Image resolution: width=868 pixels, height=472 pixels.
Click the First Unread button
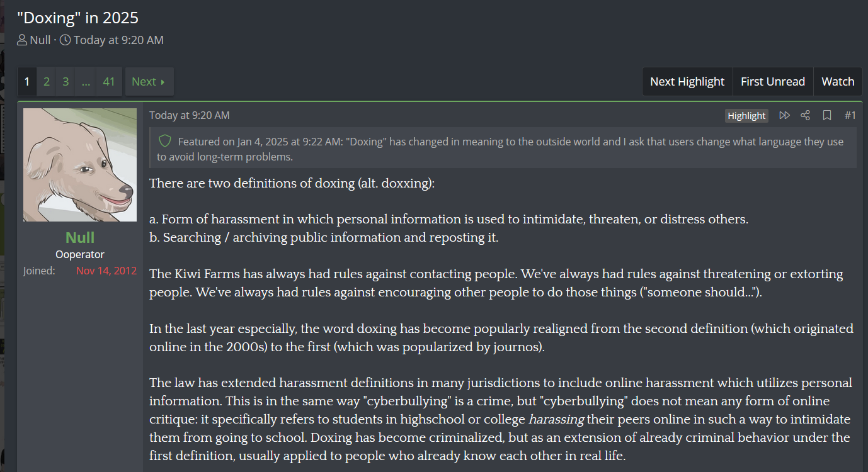[773, 82]
